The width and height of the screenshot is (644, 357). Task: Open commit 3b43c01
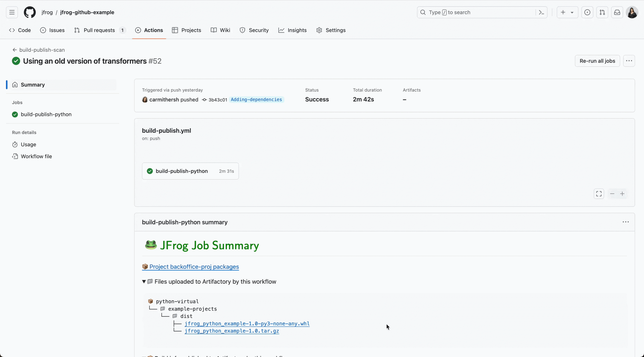coord(218,100)
